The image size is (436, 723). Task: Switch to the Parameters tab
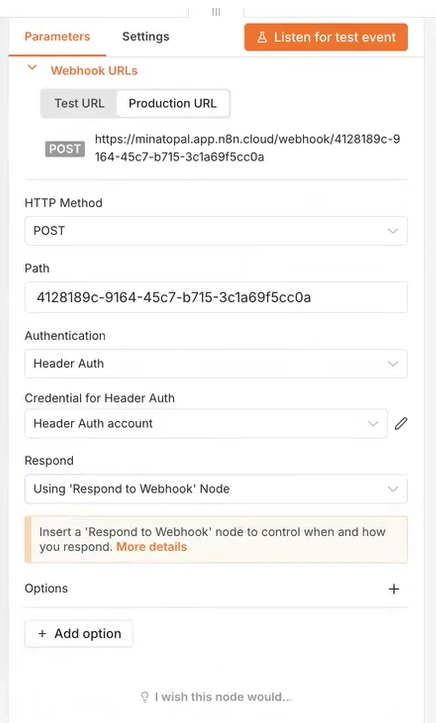click(57, 37)
